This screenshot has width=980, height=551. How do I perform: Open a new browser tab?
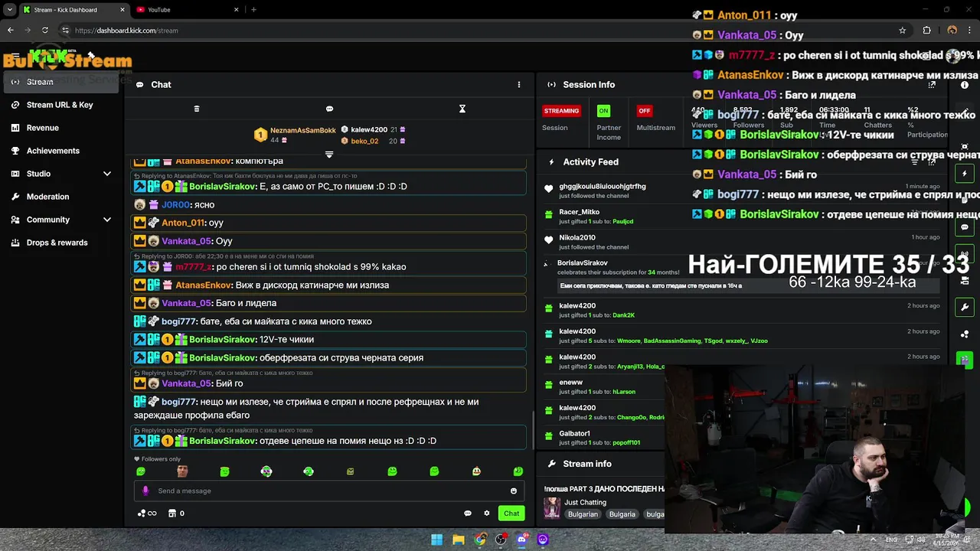253,10
